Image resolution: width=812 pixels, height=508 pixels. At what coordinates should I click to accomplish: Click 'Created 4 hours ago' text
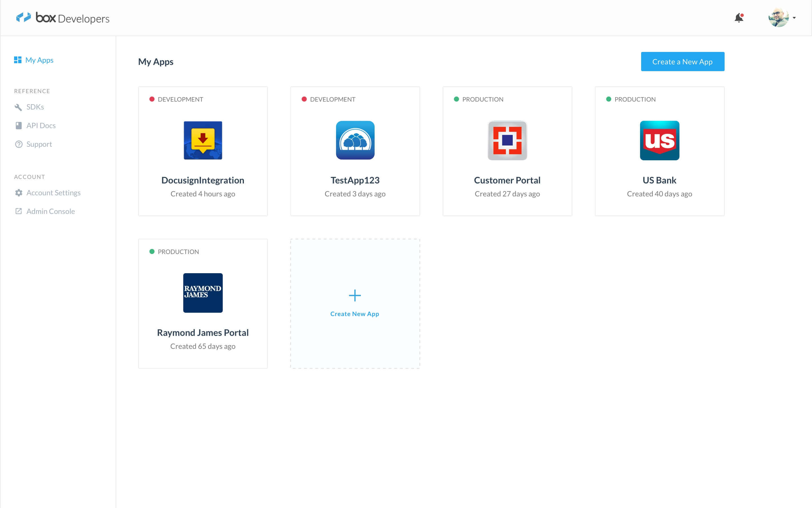click(x=203, y=194)
